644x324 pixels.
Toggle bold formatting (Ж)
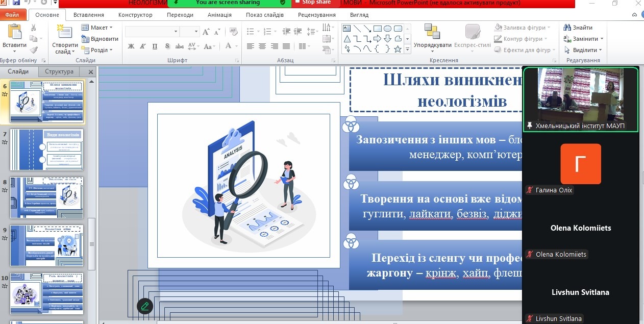pyautogui.click(x=131, y=46)
